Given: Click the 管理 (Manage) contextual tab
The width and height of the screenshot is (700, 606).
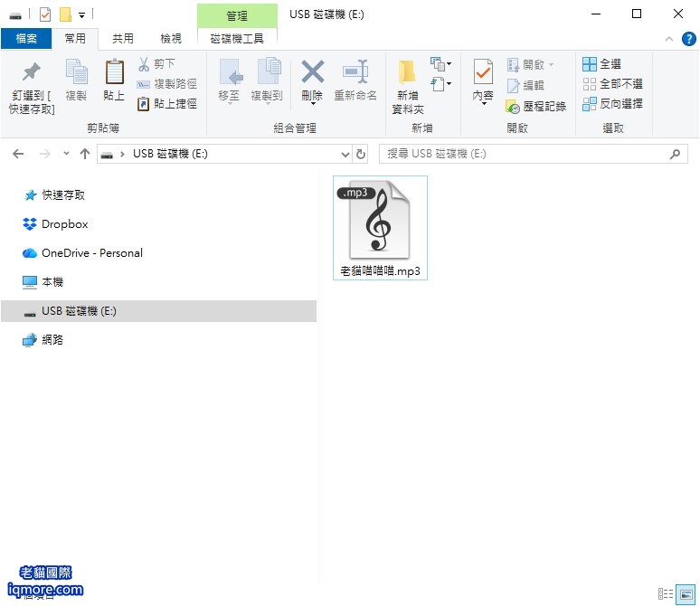Looking at the screenshot, I should click(237, 15).
